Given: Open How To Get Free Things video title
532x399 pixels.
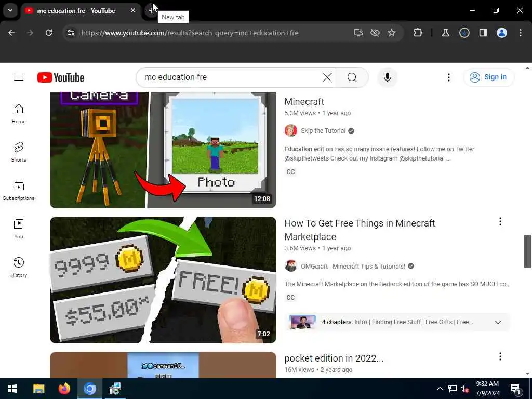Looking at the screenshot, I should (360, 230).
